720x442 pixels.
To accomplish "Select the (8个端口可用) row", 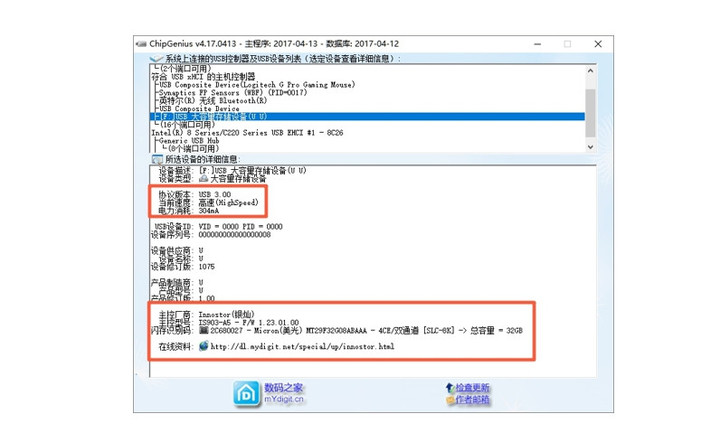I will pyautogui.click(x=193, y=149).
